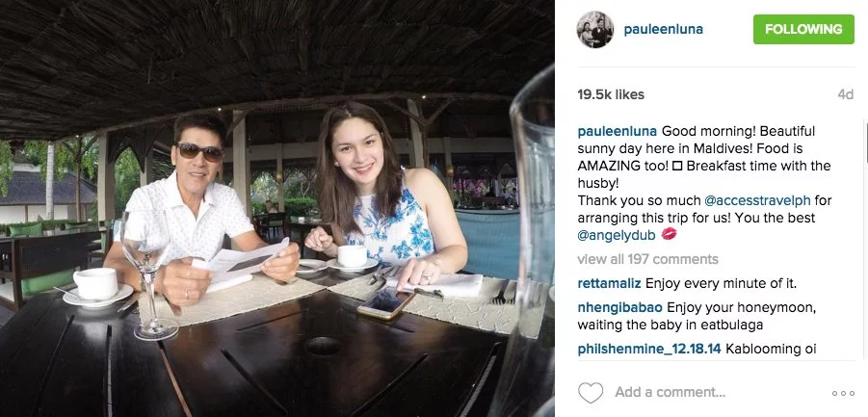Click pauleenluna username in the caption
The height and width of the screenshot is (417, 868).
(x=618, y=132)
